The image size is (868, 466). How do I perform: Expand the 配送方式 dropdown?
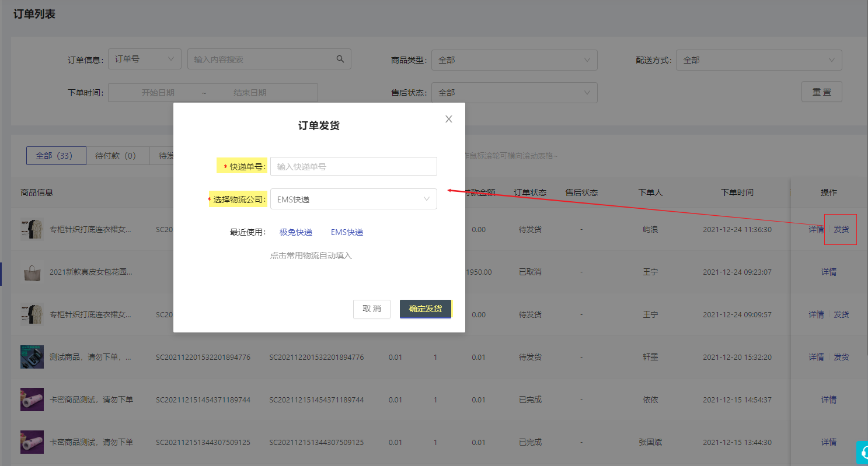pyautogui.click(x=759, y=60)
